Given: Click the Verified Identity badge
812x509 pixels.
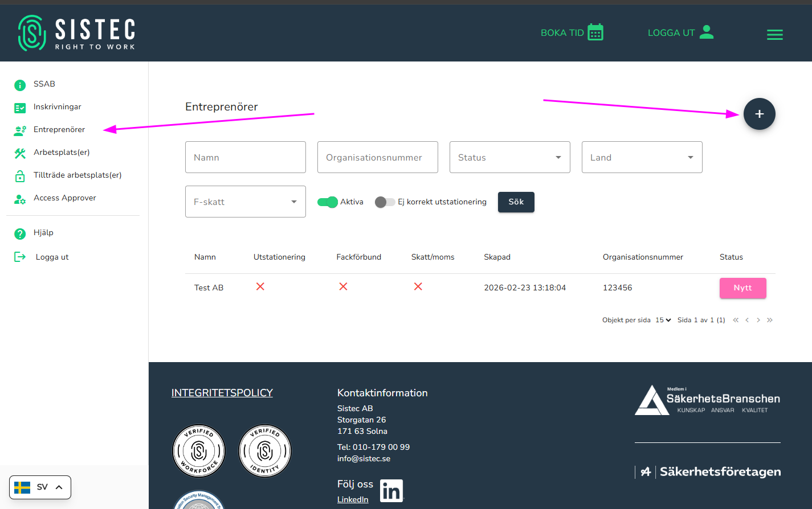Looking at the screenshot, I should [x=265, y=451].
